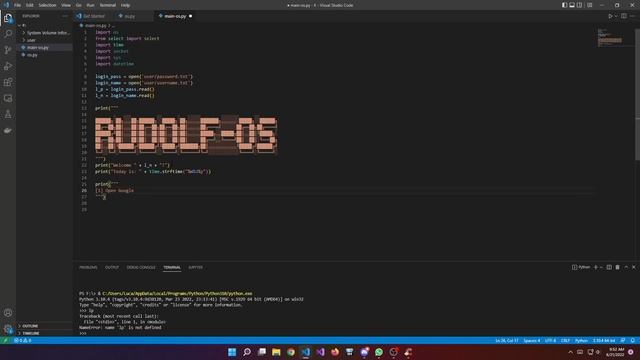Add a new terminal with plus icon
The width and height of the screenshot is (640, 360).
tap(596, 267)
